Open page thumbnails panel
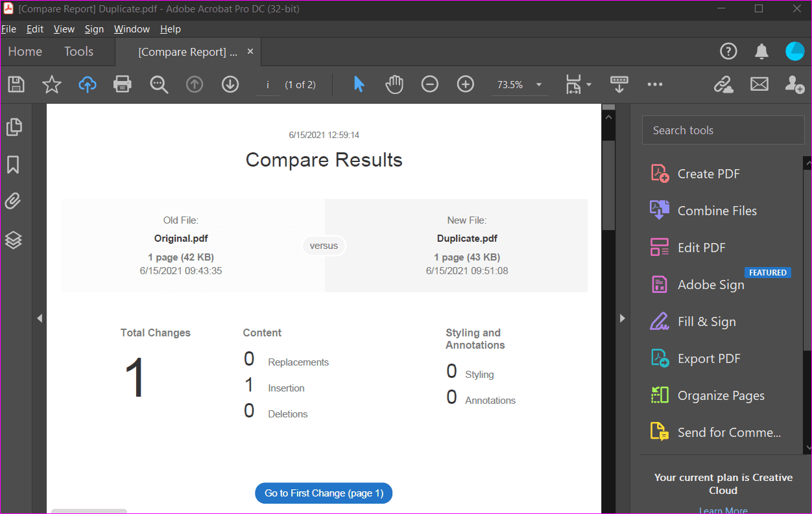Viewport: 812px width, 514px height. [14, 127]
